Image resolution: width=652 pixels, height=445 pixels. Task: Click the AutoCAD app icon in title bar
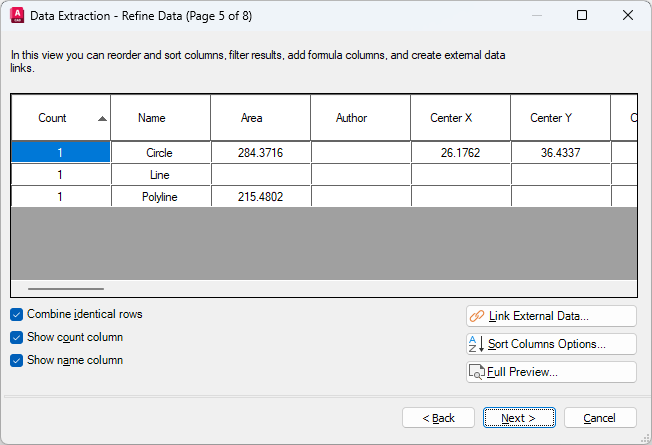click(17, 16)
